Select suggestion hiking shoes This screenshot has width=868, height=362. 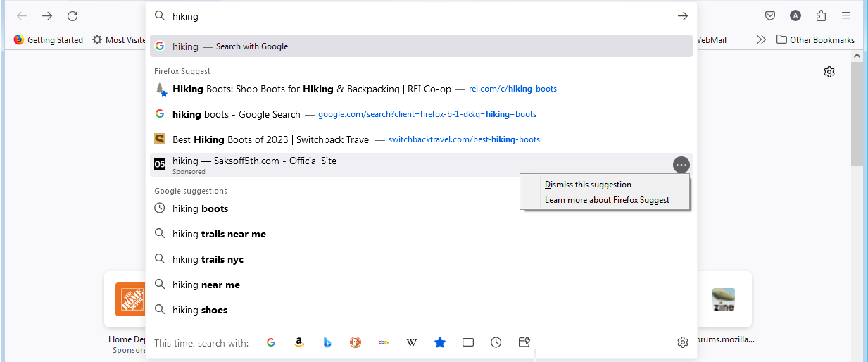click(421, 310)
